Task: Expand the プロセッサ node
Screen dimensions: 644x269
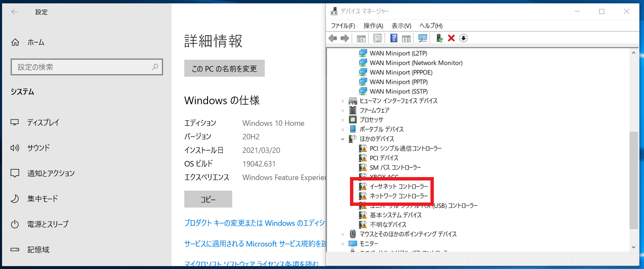Action: (343, 120)
